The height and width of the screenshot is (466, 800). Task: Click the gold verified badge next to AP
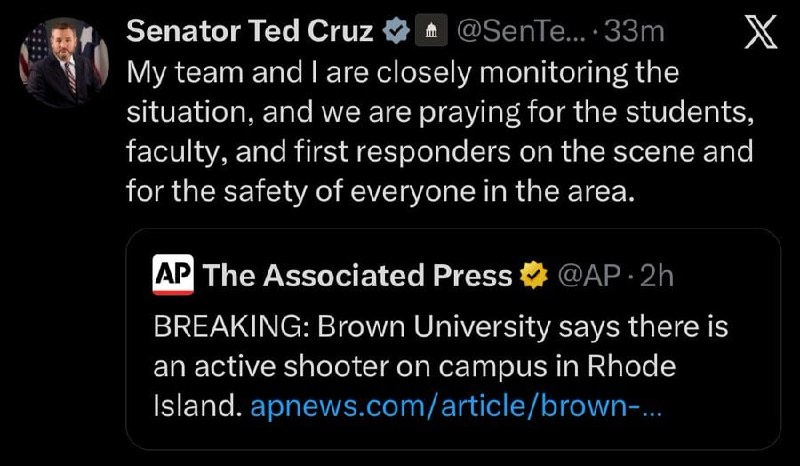(x=534, y=276)
